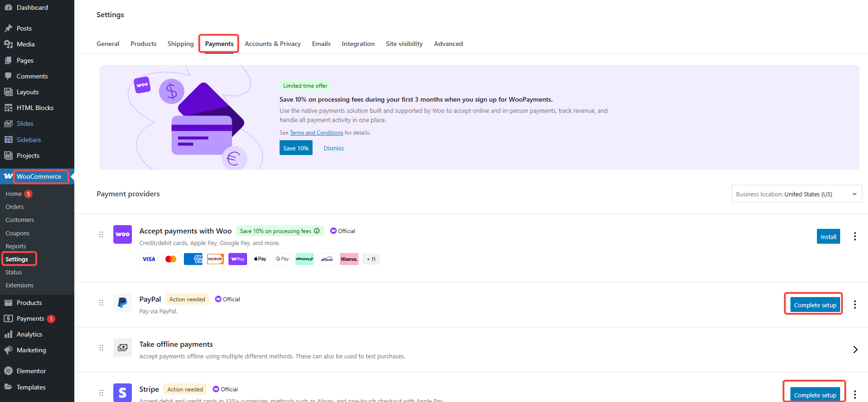Click the Pages icon in sidebar
Image resolution: width=868 pixels, height=402 pixels.
8,60
